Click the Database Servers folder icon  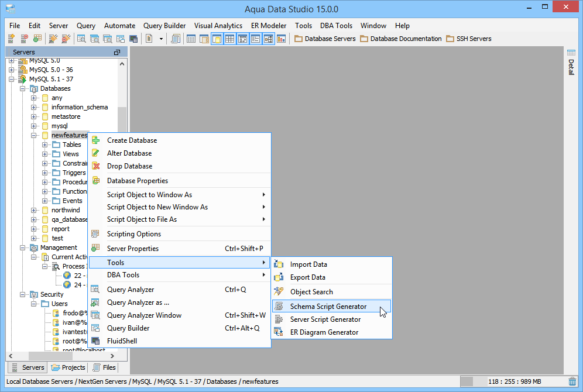[x=298, y=39]
